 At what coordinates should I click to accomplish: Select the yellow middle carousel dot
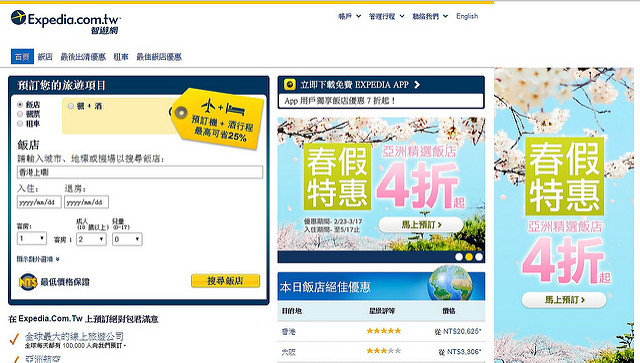[469, 257]
